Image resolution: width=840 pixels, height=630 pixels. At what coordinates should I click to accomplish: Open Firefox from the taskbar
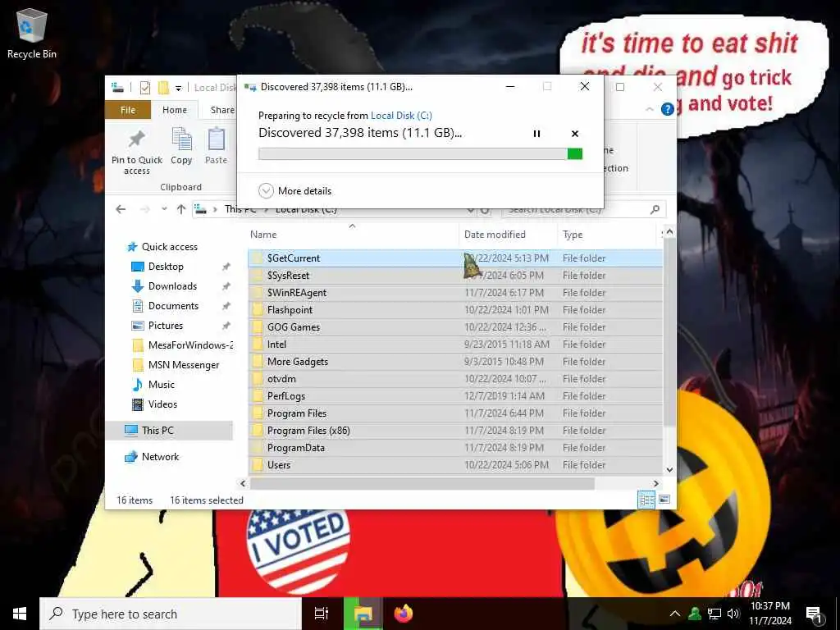coord(404,614)
